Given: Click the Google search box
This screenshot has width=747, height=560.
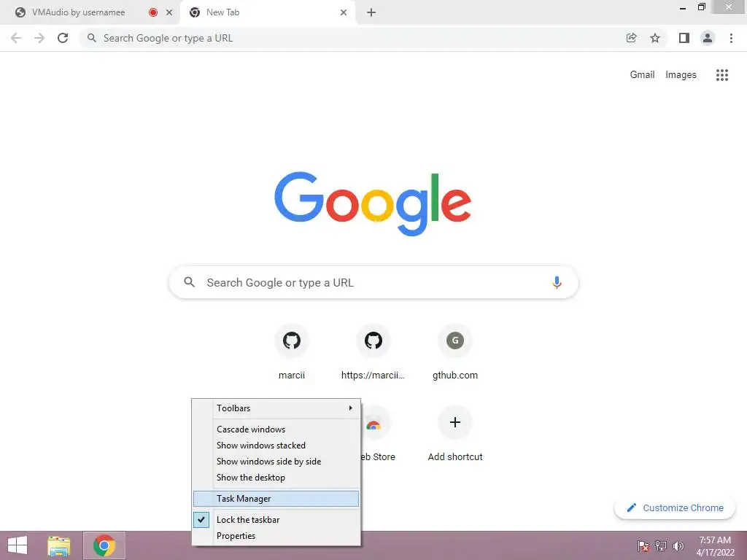Looking at the screenshot, I should click(373, 282).
